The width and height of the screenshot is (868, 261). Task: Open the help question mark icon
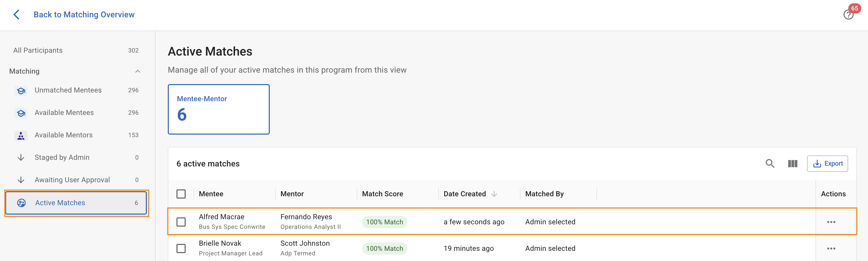tap(848, 15)
